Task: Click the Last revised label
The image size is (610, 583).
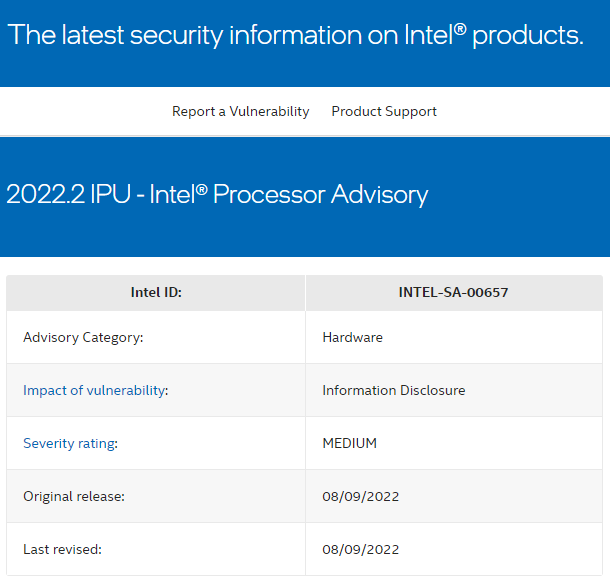Action: pyautogui.click(x=62, y=550)
